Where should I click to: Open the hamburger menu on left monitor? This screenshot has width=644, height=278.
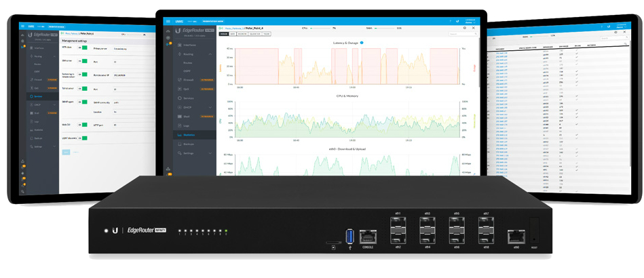coord(22,26)
